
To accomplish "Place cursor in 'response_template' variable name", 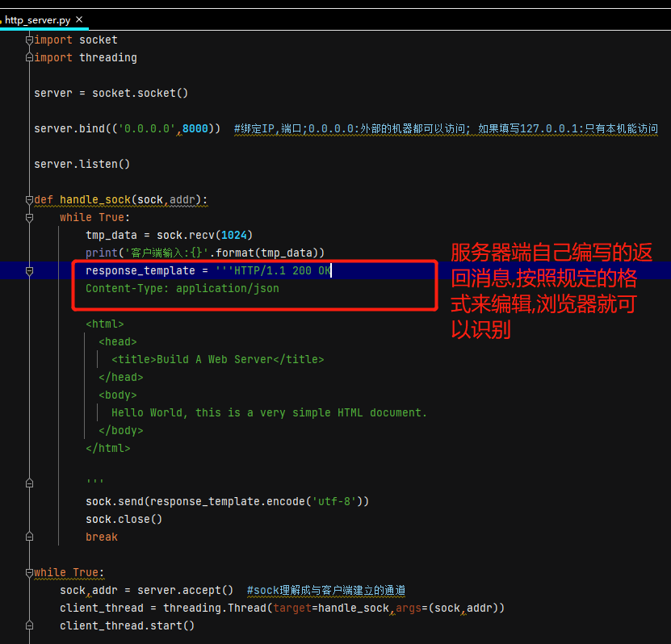I will (x=140, y=270).
